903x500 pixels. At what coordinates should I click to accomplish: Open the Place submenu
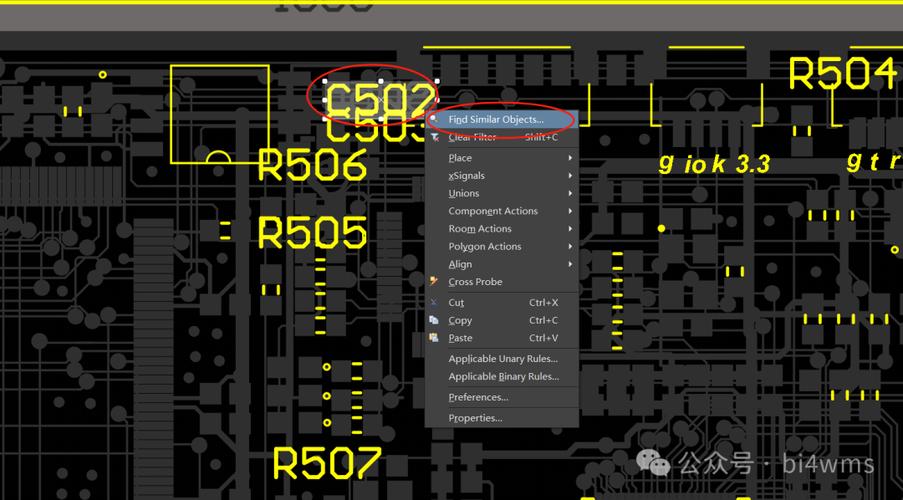click(502, 158)
